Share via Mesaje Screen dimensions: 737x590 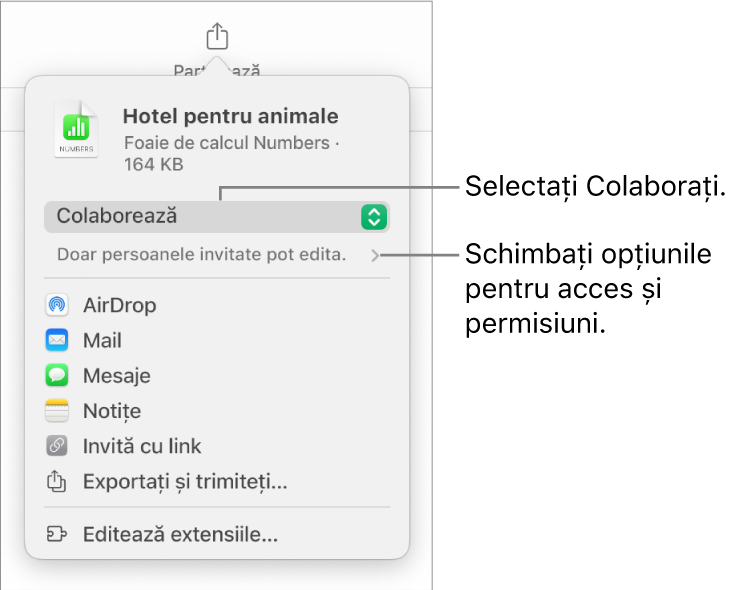pos(116,376)
